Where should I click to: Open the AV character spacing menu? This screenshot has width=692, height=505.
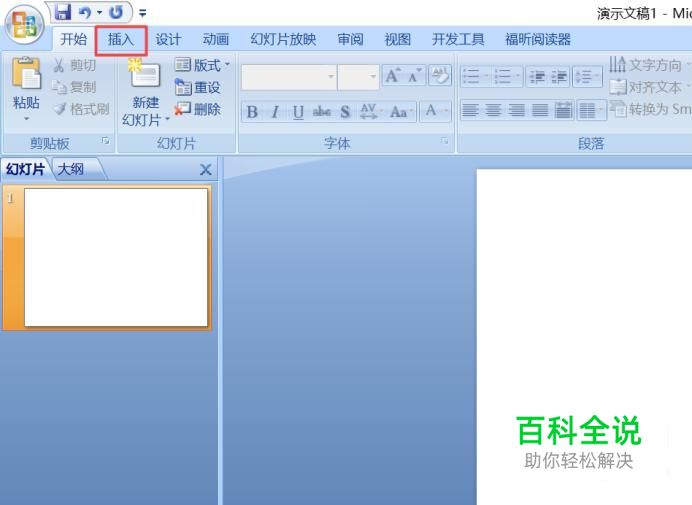(x=370, y=112)
